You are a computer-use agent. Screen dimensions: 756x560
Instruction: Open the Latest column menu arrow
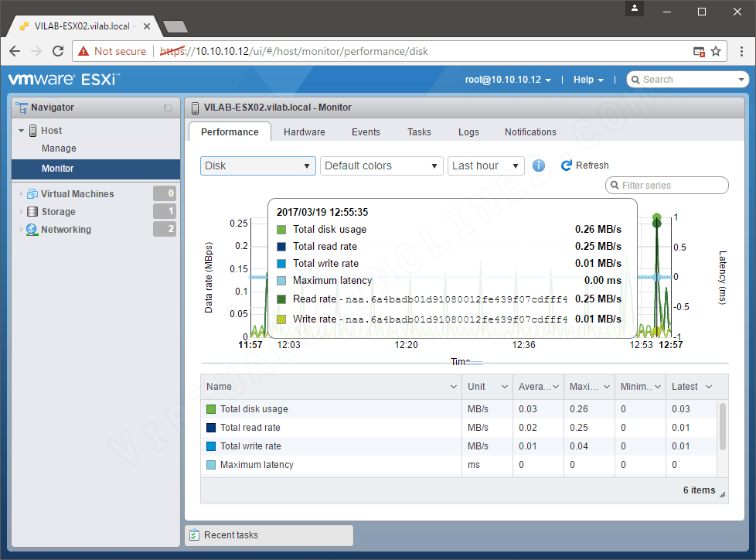(x=709, y=387)
